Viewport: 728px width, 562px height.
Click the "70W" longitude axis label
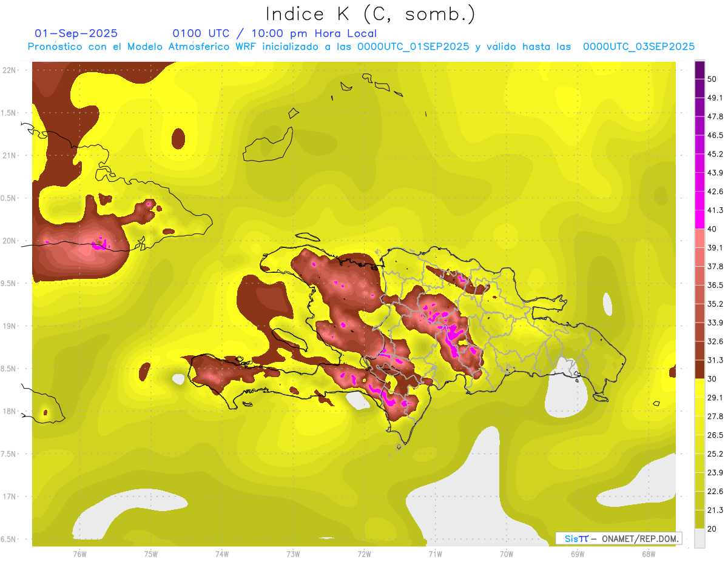(x=506, y=554)
